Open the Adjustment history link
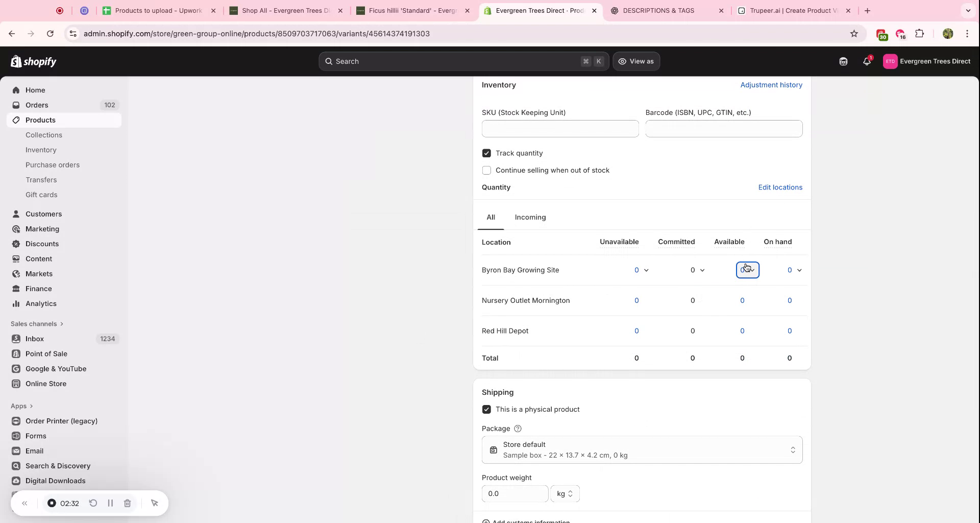The width and height of the screenshot is (980, 523). click(x=771, y=85)
